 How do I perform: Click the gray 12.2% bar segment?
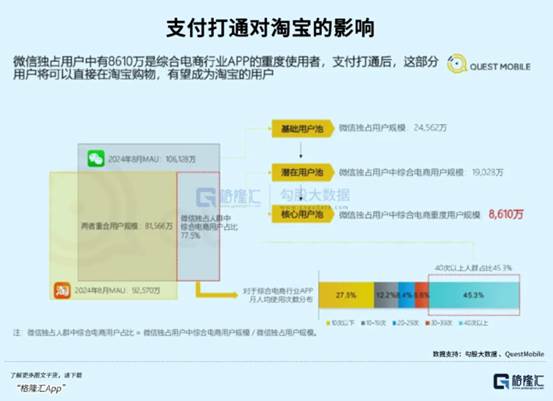tap(386, 295)
